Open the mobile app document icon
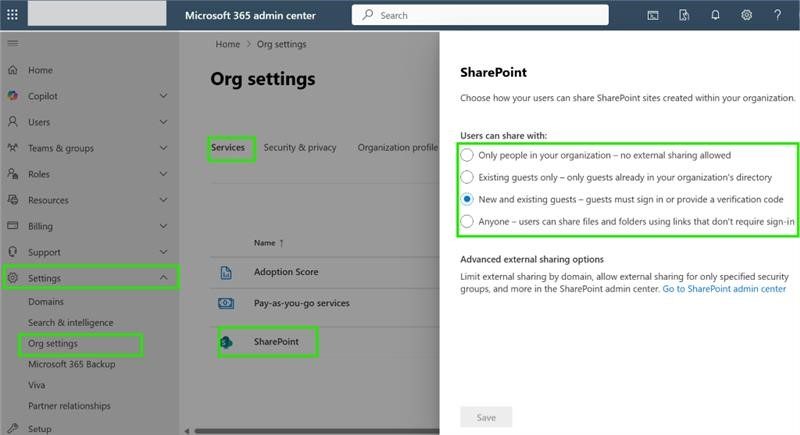Viewport: 800px width, 435px height. coord(684,15)
